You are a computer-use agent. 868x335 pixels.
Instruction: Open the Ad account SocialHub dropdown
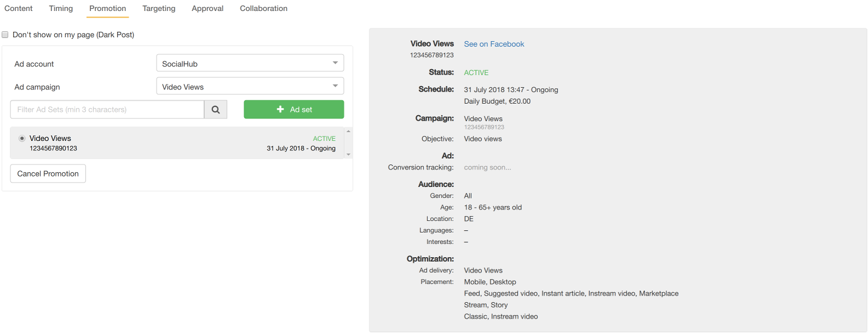click(250, 64)
